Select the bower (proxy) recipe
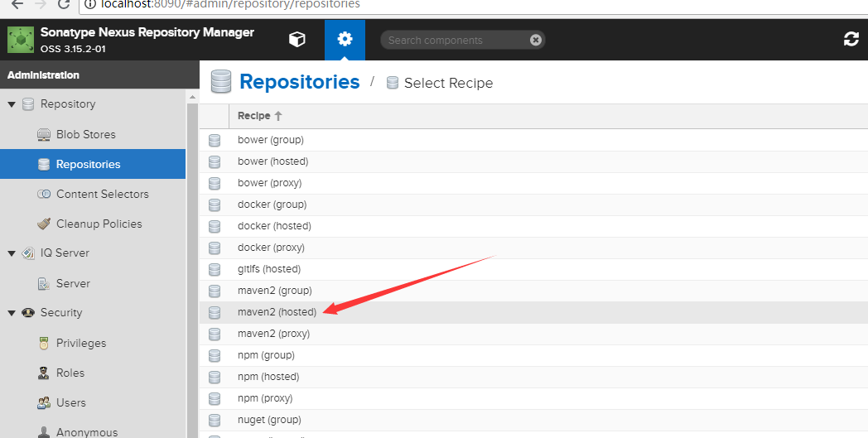Viewport: 868px width, 438px height. 533,183
